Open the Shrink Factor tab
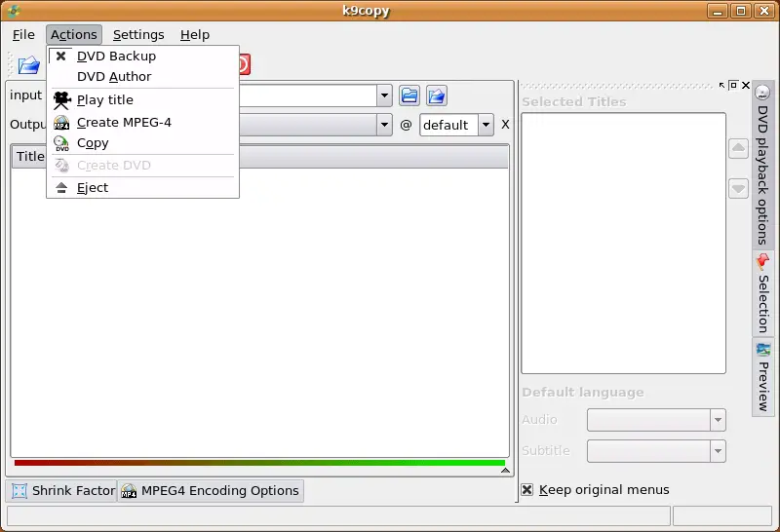Viewport: 780px width, 532px height. [62, 491]
